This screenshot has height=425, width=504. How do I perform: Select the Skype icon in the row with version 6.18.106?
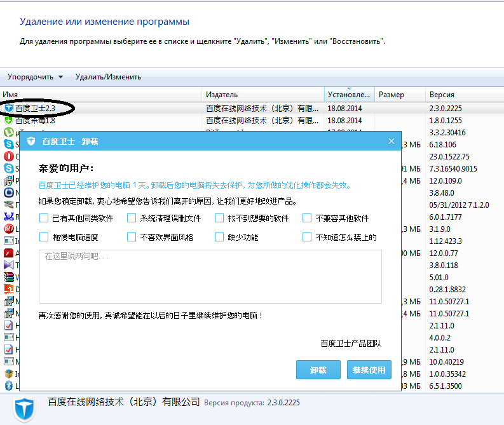coord(9,145)
